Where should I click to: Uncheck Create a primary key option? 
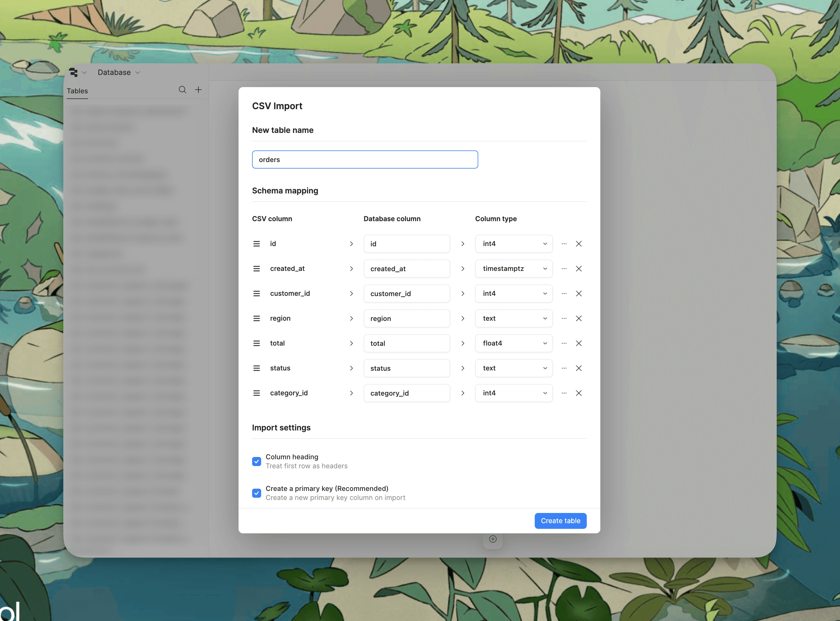pyautogui.click(x=257, y=493)
